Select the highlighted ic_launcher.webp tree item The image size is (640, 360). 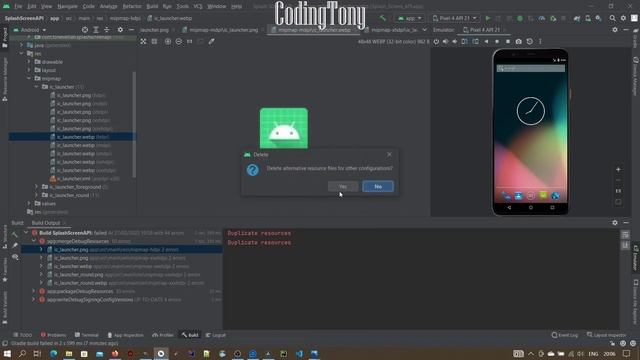pos(72,137)
